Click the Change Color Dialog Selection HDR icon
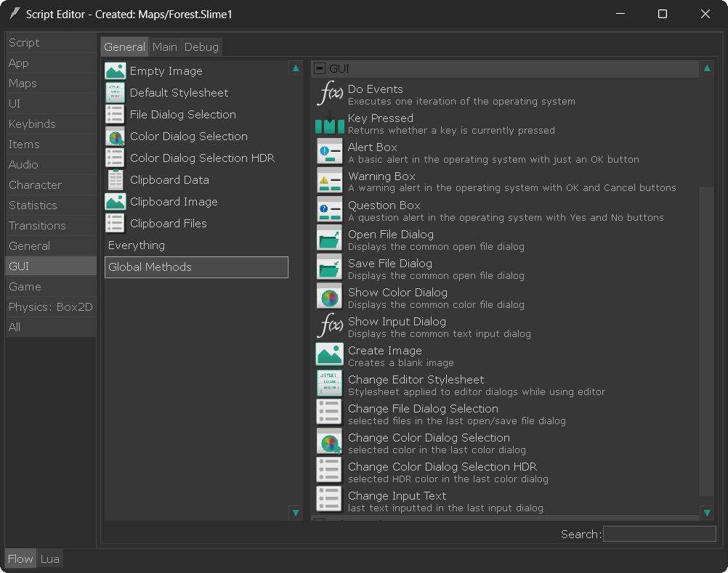The image size is (728, 573). tap(329, 471)
